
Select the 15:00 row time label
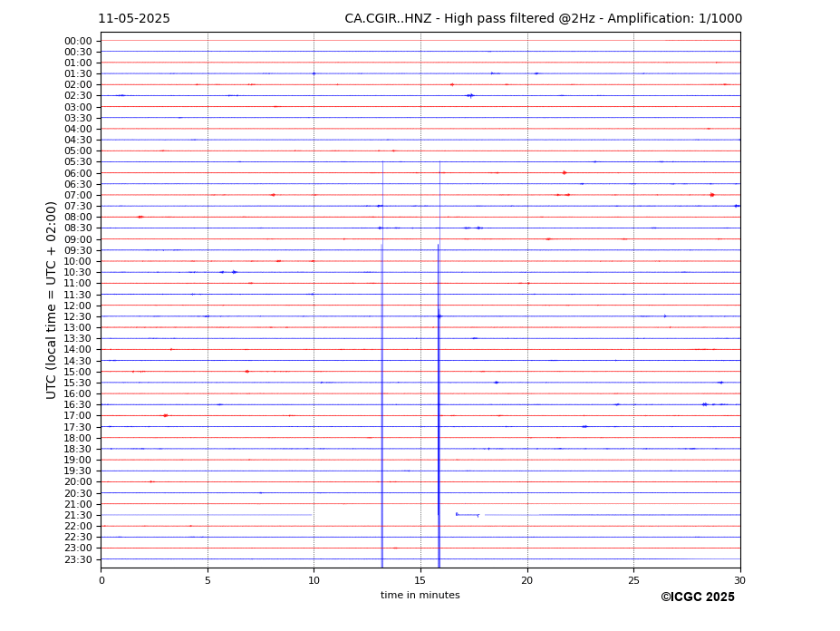click(78, 372)
